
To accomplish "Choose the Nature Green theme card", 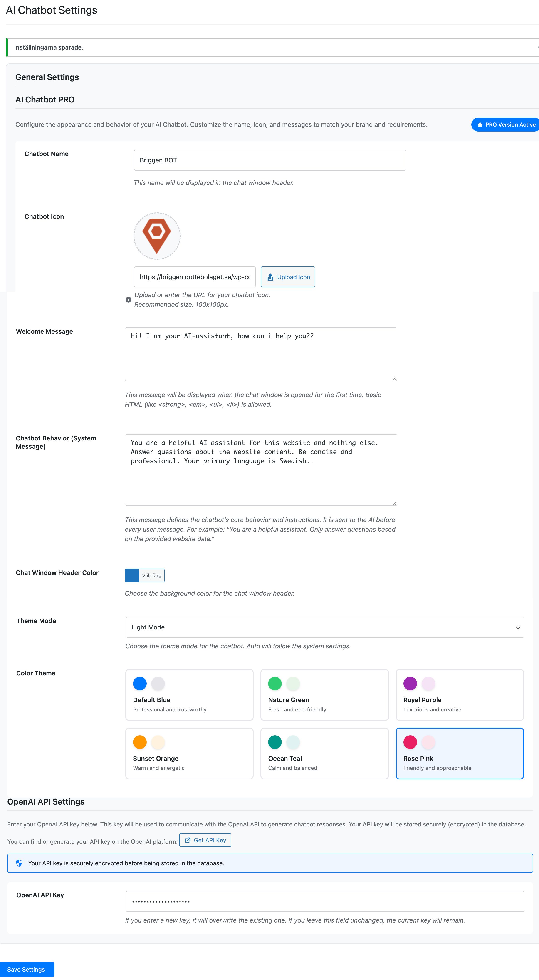I will pos(324,695).
